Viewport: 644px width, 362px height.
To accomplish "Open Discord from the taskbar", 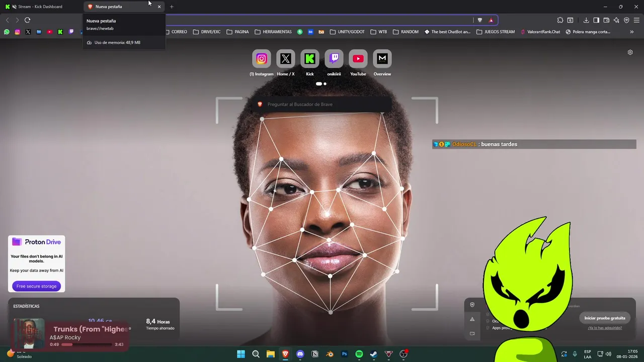I will point(300,354).
